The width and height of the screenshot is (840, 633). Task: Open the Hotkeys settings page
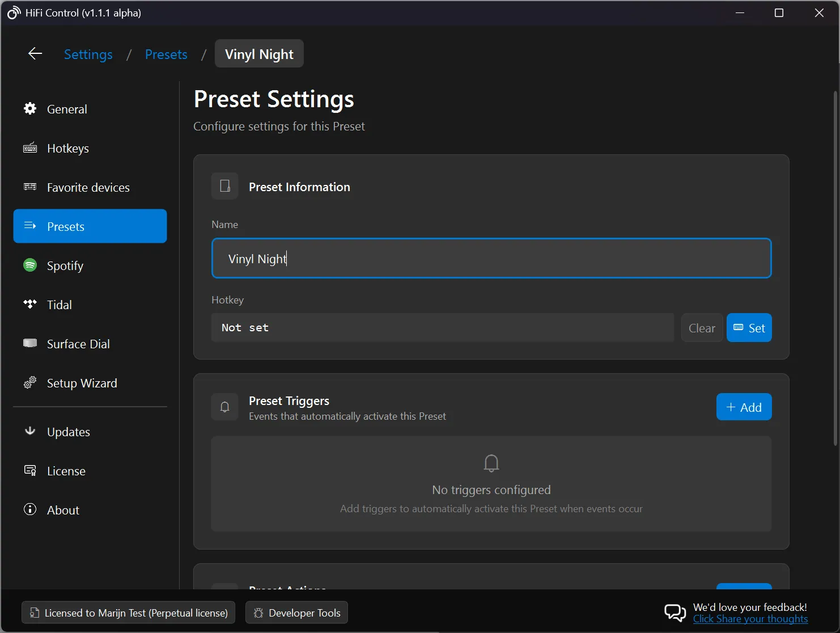pyautogui.click(x=67, y=148)
